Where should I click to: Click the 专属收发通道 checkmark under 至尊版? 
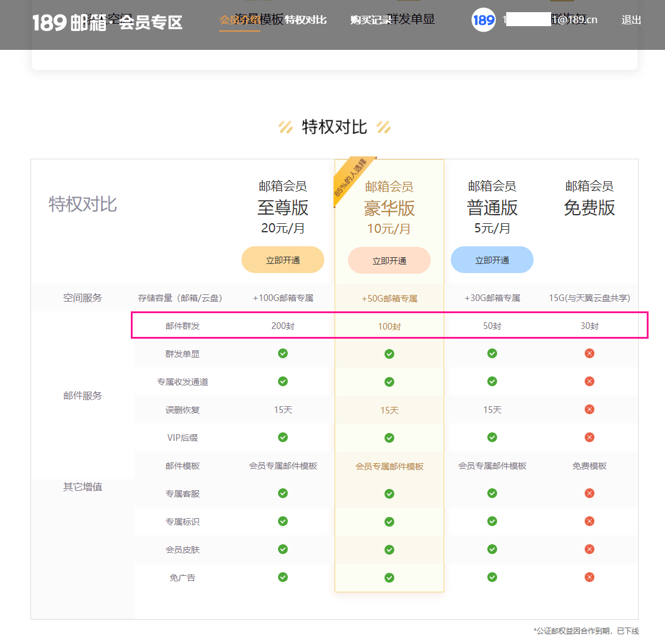tap(283, 381)
